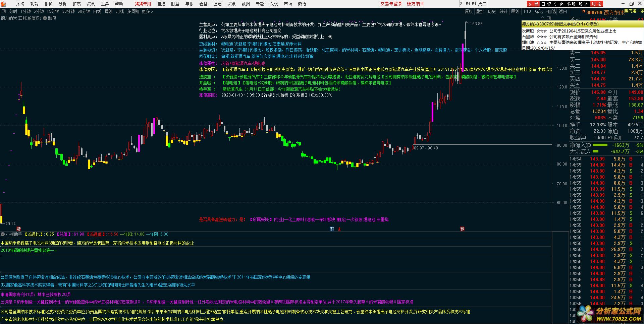Open the 自选 menu item

(161, 4)
